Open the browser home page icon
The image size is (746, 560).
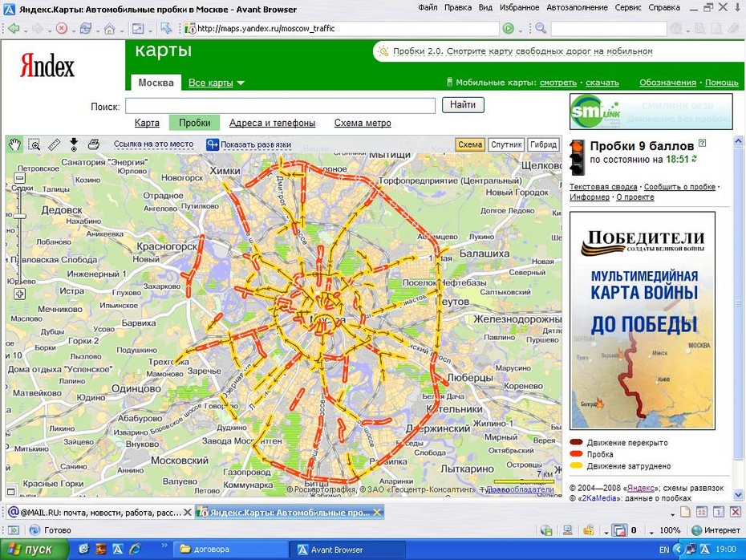coord(109,29)
